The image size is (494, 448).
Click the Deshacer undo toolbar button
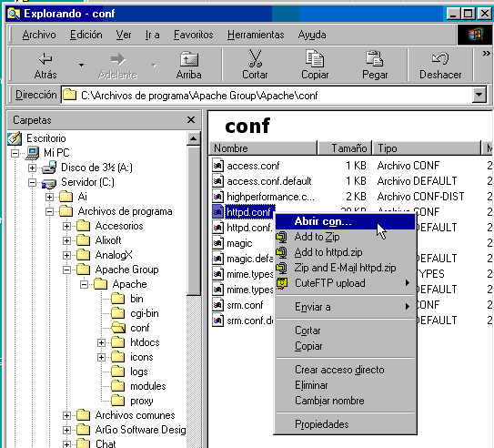(440, 66)
